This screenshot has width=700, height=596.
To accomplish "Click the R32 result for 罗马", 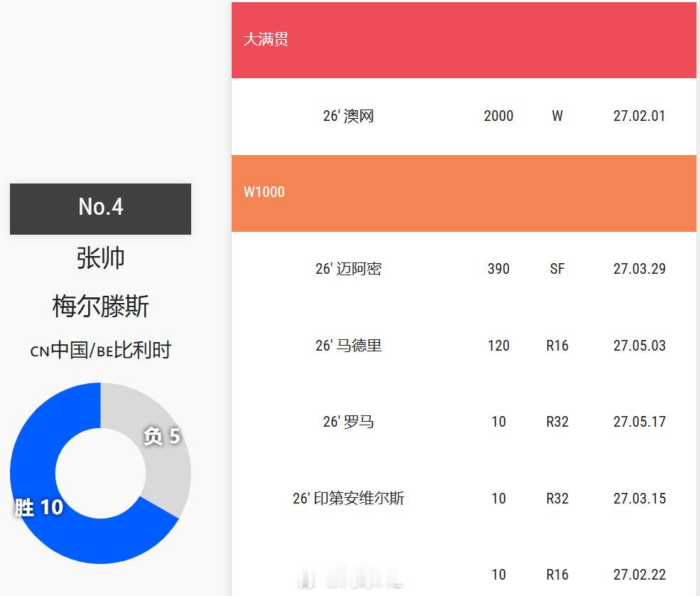I will tap(557, 422).
